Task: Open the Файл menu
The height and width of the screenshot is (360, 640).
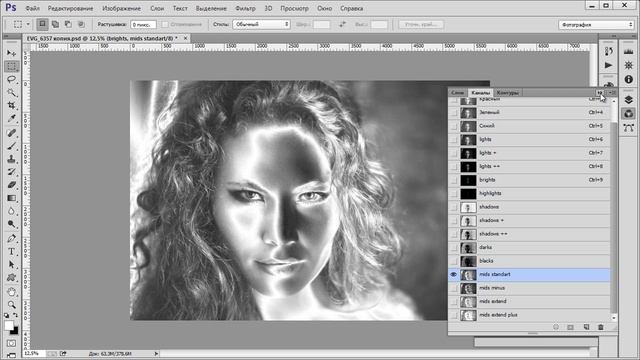Action: point(33,8)
